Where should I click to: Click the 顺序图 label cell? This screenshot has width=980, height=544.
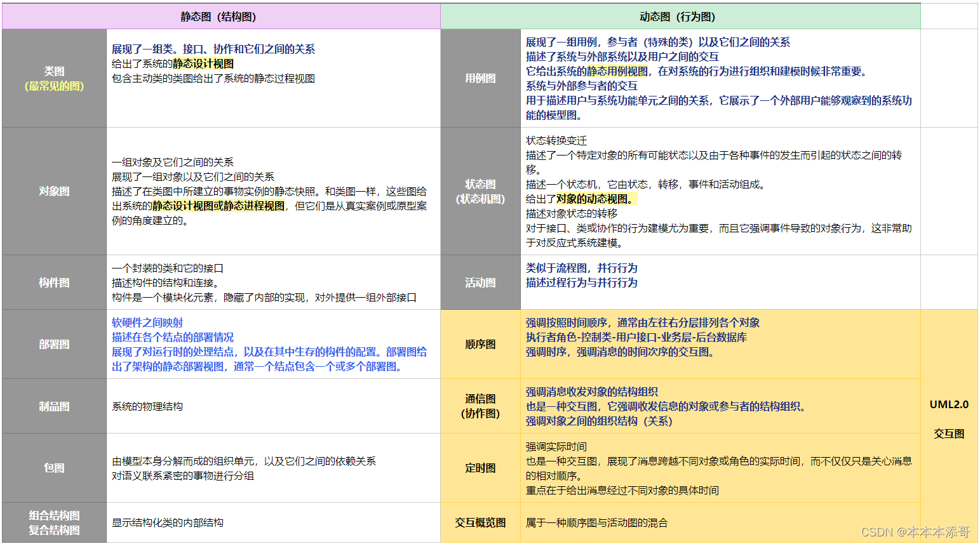point(481,344)
